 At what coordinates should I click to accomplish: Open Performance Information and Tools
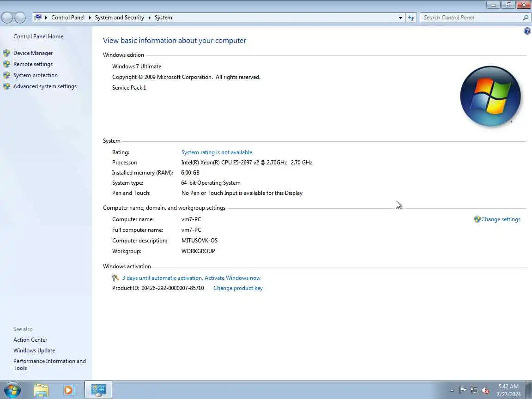[x=49, y=364]
